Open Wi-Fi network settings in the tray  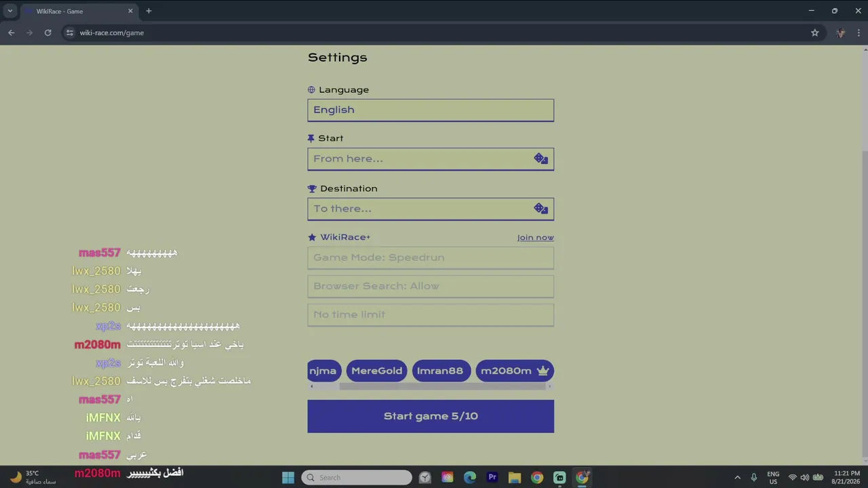pos(792,477)
